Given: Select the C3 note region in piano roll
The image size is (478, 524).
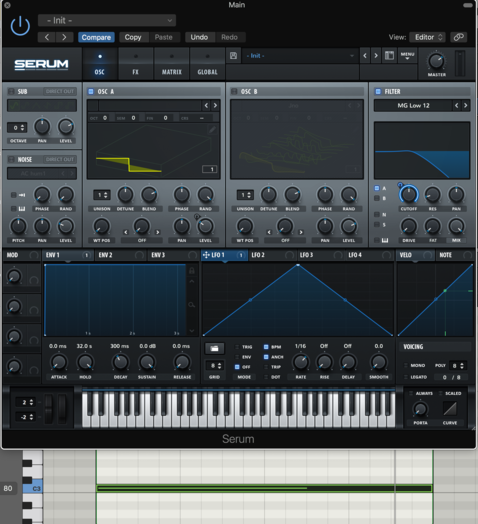Looking at the screenshot, I should click(264, 488).
